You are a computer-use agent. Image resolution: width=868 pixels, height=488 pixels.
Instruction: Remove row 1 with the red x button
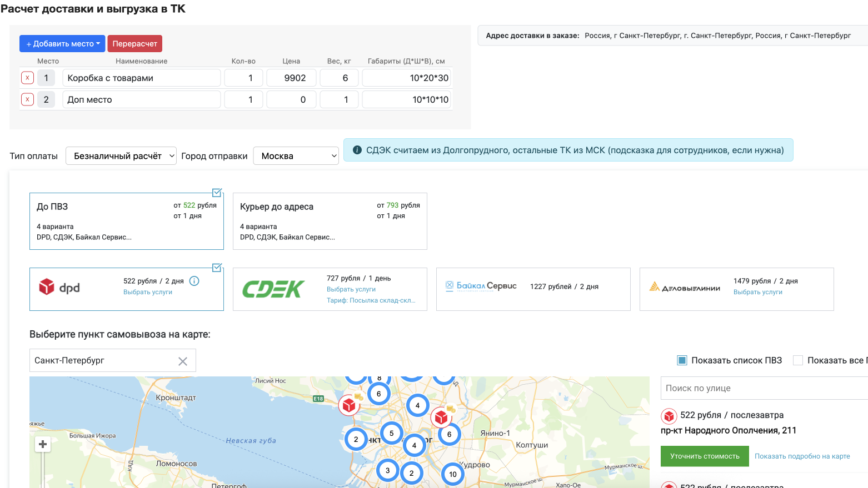point(27,78)
